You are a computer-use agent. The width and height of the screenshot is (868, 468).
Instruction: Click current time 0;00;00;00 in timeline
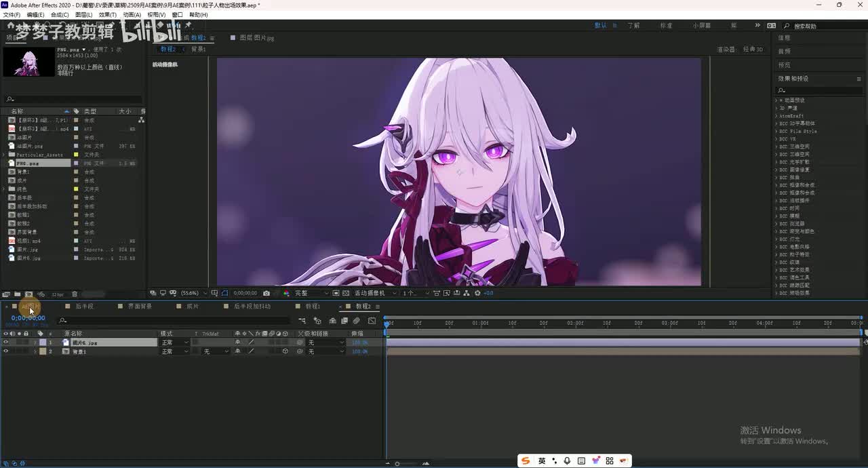28,317
